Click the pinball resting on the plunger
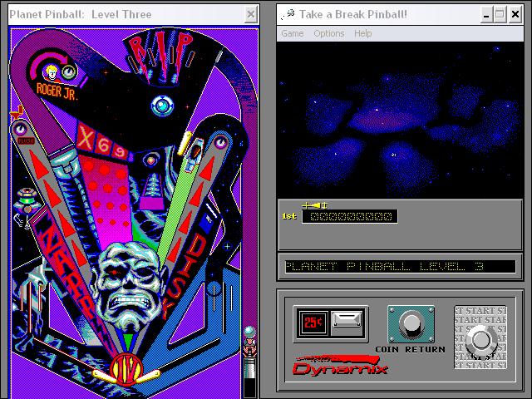This screenshot has width=532, height=399. click(249, 331)
